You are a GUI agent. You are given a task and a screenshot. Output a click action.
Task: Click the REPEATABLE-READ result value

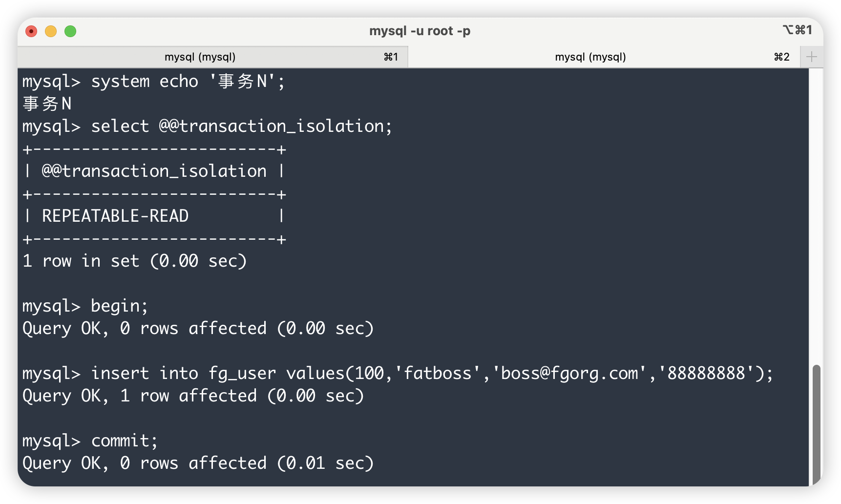115,216
